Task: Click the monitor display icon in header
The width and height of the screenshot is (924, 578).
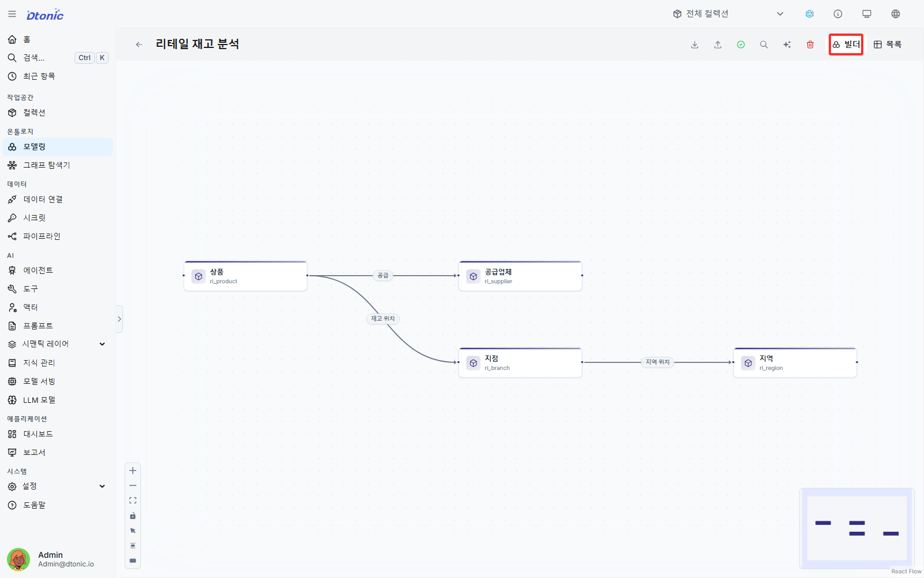Action: [867, 14]
